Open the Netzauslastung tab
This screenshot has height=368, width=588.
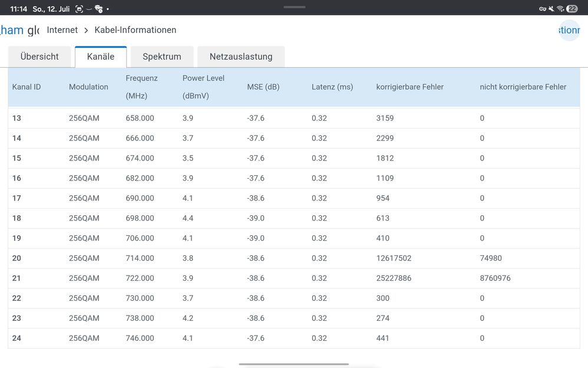point(241,57)
